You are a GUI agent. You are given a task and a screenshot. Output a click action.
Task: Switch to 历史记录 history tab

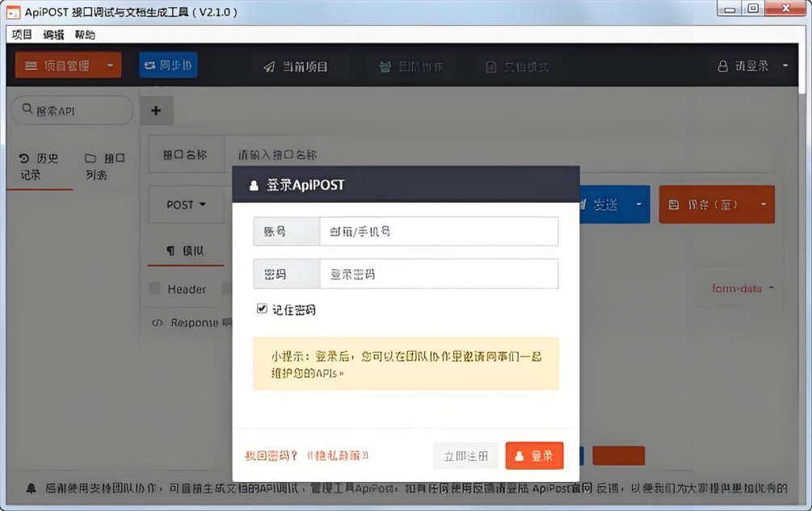point(40,167)
